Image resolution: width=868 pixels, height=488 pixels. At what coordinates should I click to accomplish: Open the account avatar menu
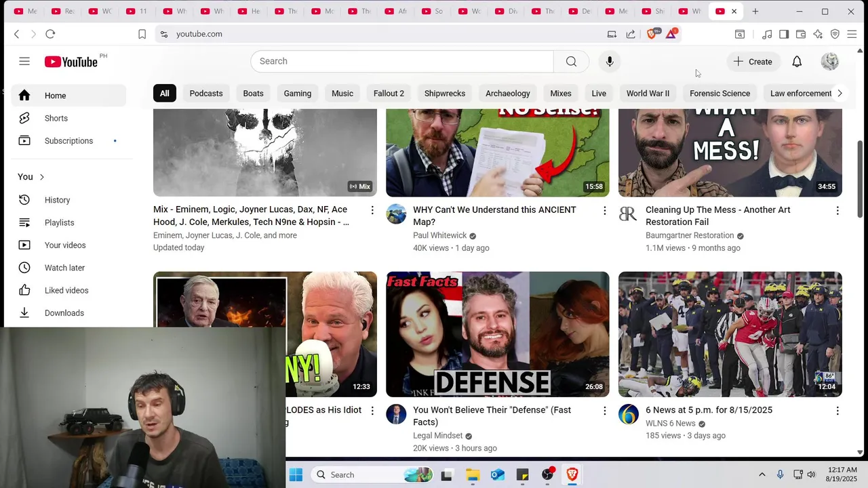(830, 62)
